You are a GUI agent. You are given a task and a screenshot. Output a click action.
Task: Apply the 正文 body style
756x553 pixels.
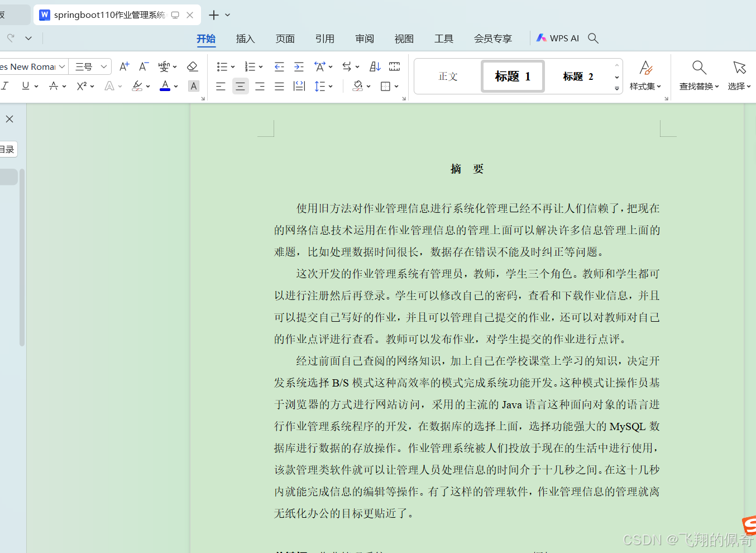[x=448, y=77]
